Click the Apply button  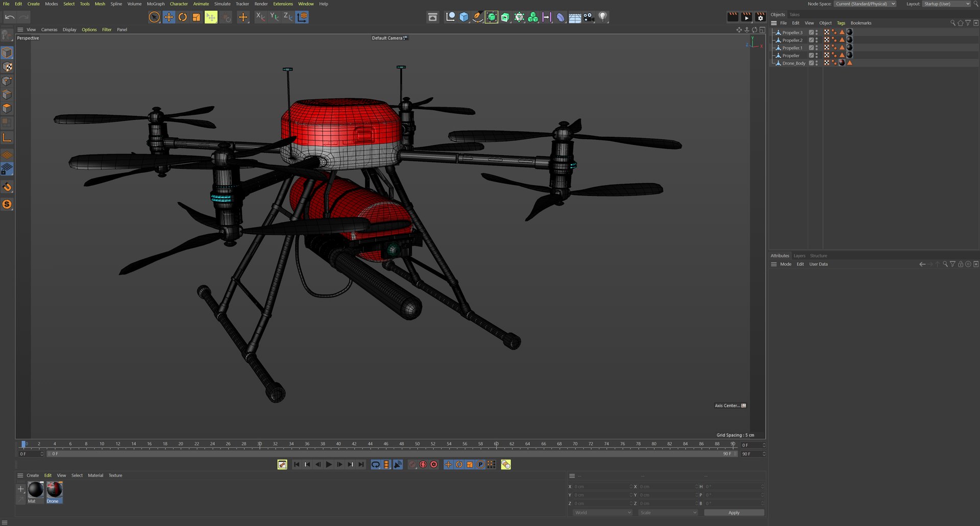[x=734, y=513]
